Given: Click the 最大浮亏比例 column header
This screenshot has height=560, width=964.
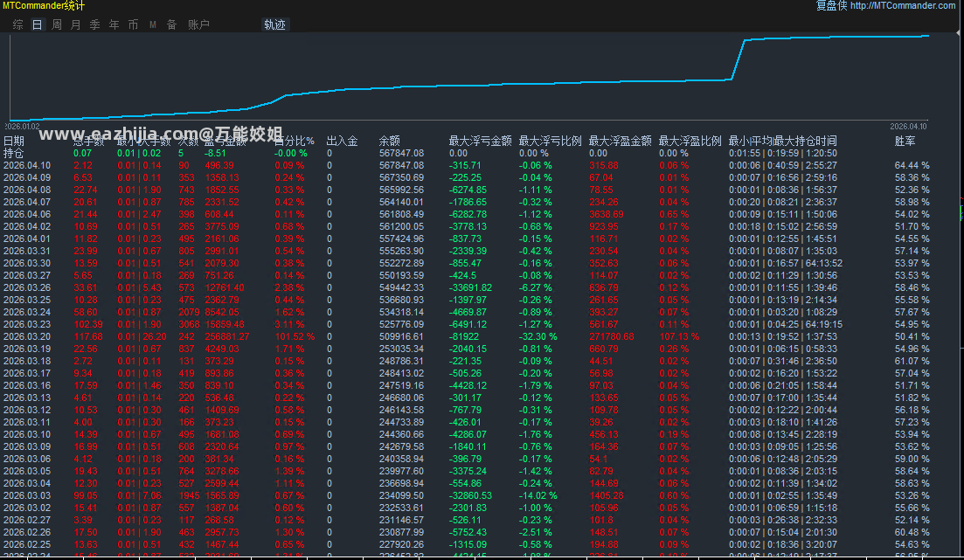Looking at the screenshot, I should [551, 141].
